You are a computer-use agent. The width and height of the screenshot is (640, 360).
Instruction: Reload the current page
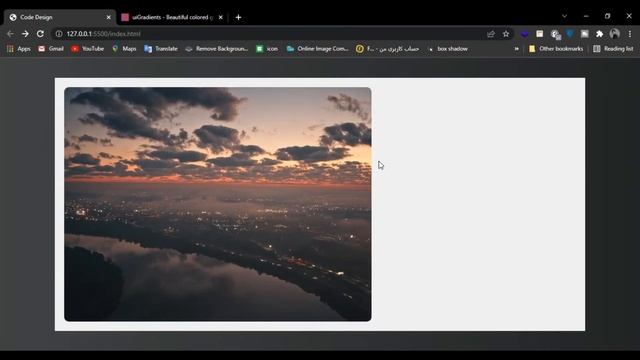click(x=40, y=34)
